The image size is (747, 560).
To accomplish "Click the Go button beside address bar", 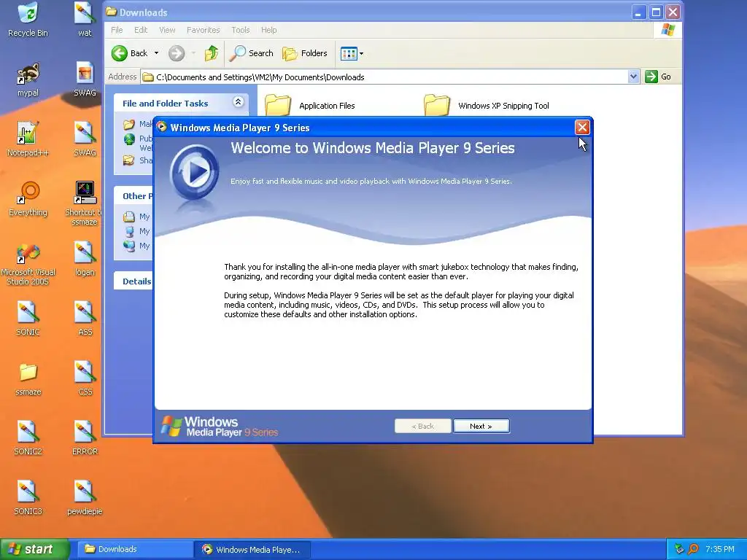I will point(658,77).
